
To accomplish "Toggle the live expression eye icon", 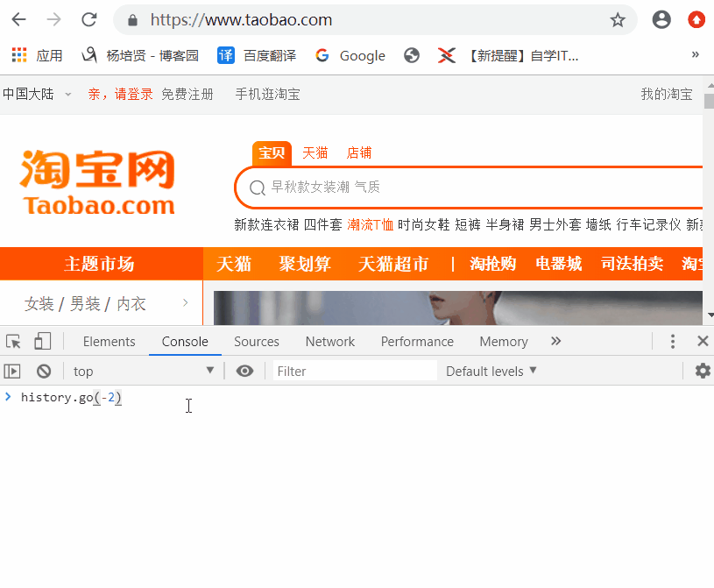I will tap(244, 372).
